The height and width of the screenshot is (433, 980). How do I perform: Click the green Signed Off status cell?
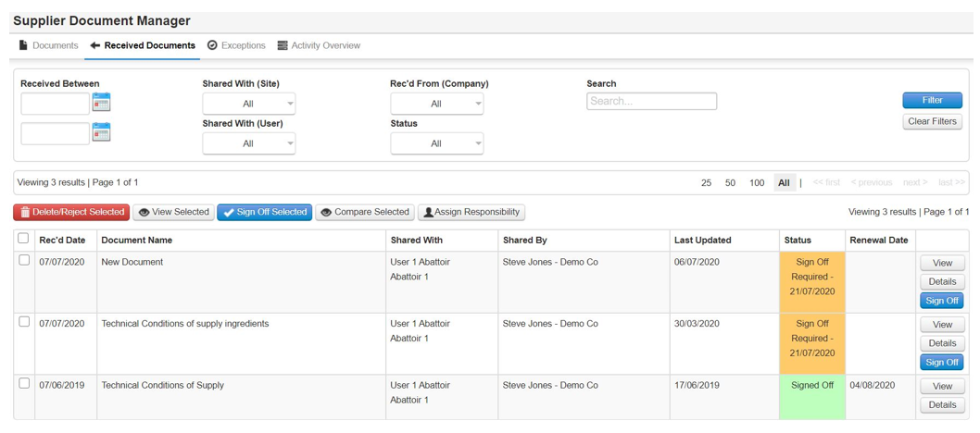tap(811, 397)
